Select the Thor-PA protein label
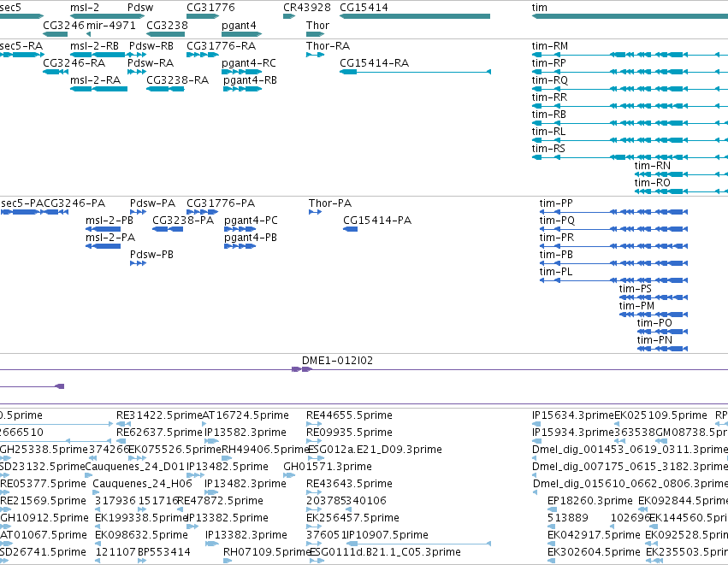728x565 pixels. pos(330,203)
